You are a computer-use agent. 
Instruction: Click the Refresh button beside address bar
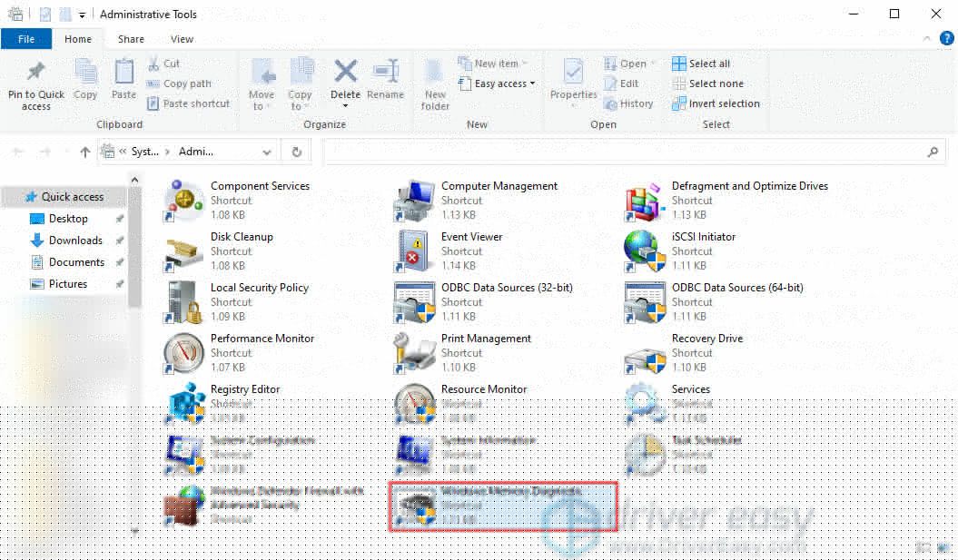[296, 152]
